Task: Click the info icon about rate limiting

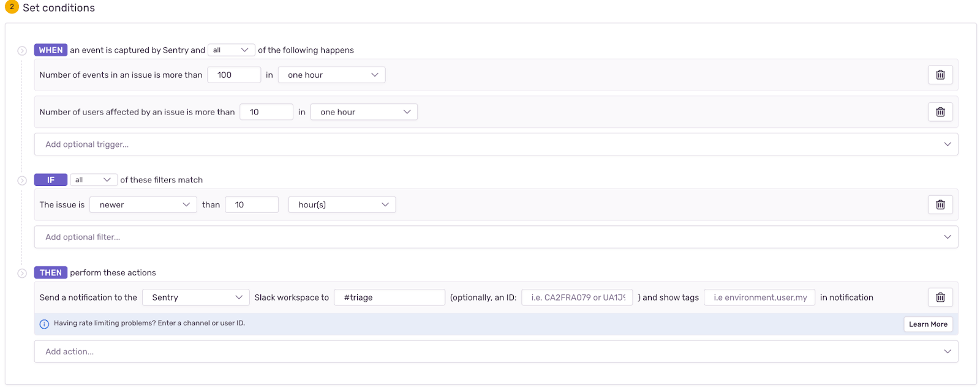Action: click(44, 324)
